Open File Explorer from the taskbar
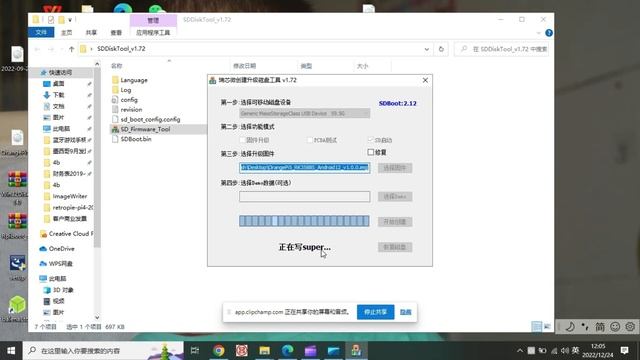 point(264,350)
